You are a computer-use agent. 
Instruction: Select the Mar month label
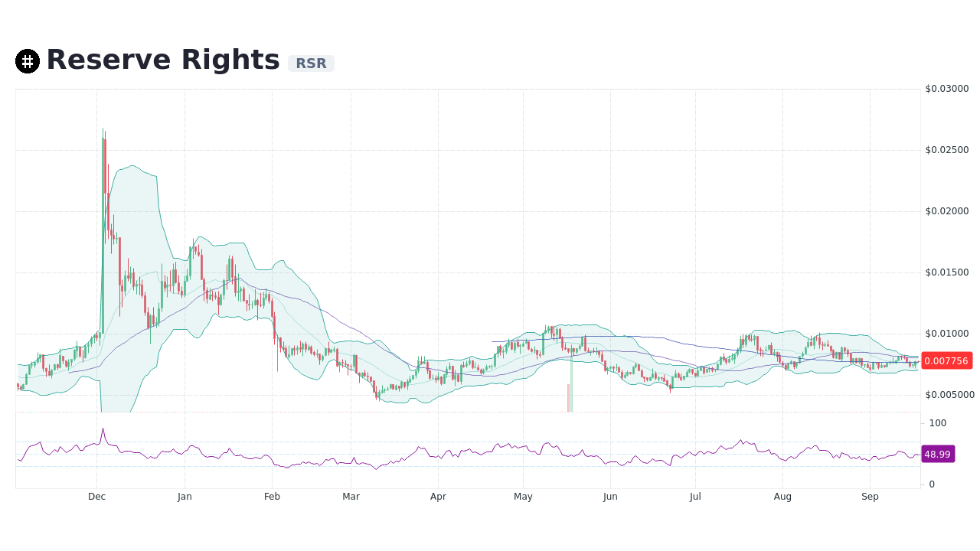(351, 496)
